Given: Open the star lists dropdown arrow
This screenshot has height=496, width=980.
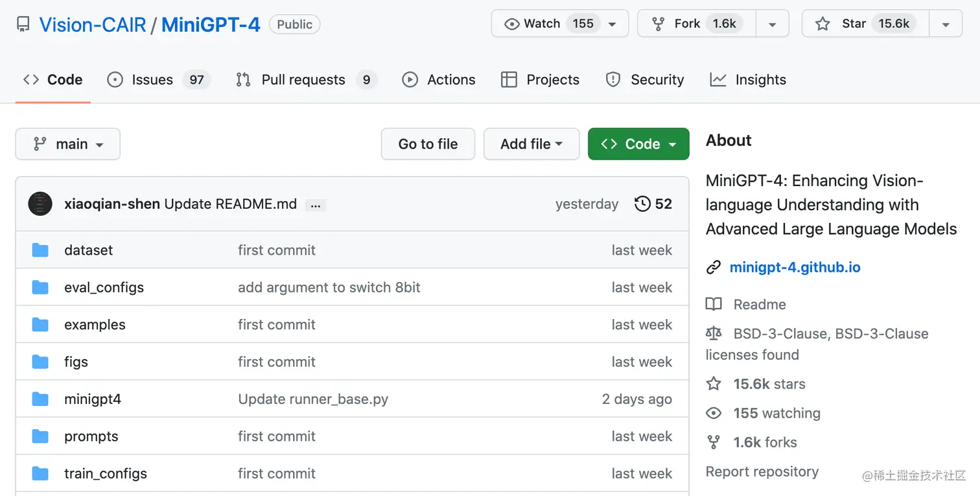Looking at the screenshot, I should pyautogui.click(x=946, y=25).
